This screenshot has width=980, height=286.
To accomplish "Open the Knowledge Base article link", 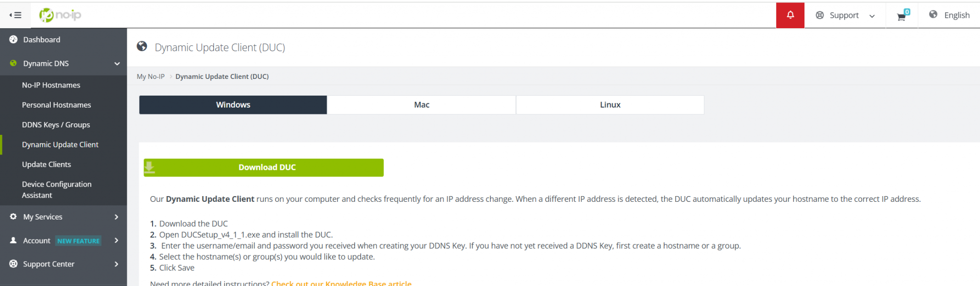I will click(x=341, y=283).
